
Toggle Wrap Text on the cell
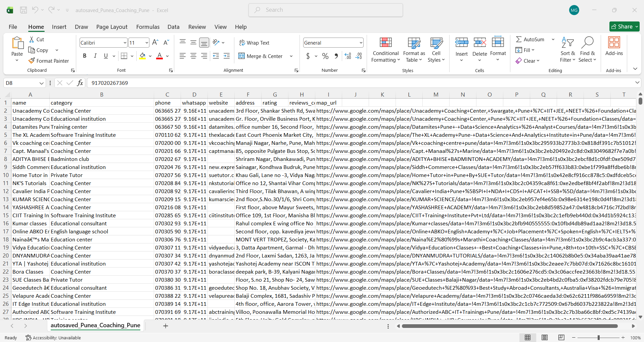(254, 43)
